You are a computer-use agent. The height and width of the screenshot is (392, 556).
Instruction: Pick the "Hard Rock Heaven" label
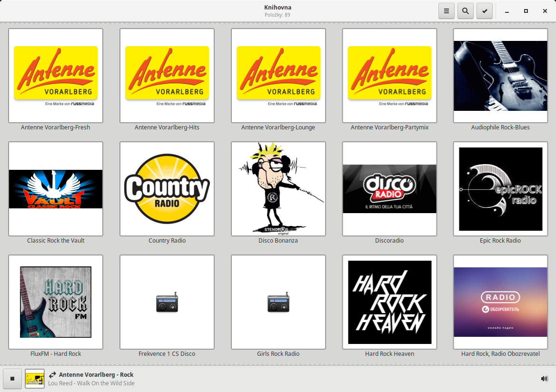390,354
